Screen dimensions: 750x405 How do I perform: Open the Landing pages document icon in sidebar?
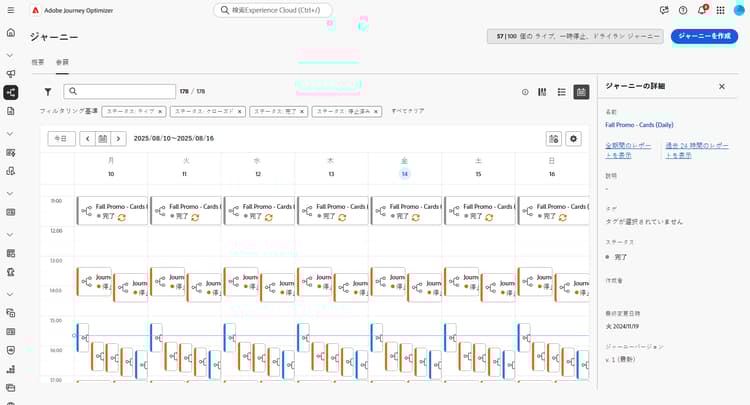[x=11, y=111]
